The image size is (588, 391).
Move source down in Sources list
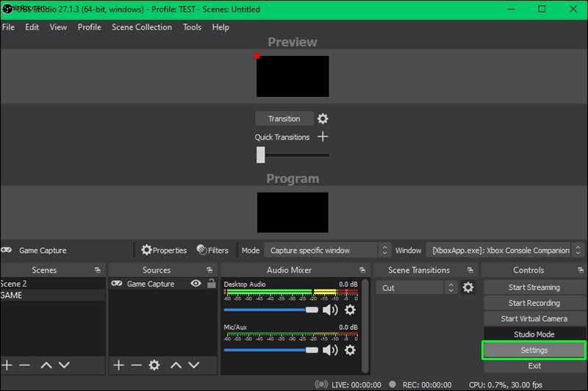click(194, 365)
